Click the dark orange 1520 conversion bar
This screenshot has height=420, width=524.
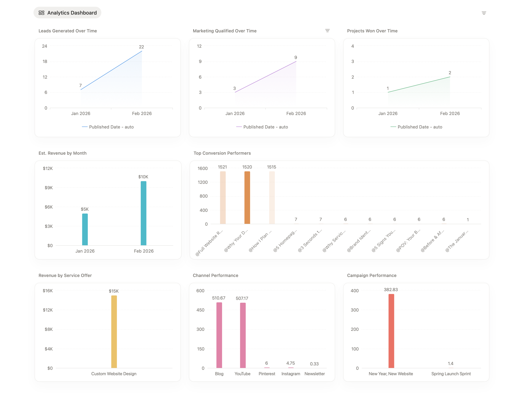pos(247,198)
